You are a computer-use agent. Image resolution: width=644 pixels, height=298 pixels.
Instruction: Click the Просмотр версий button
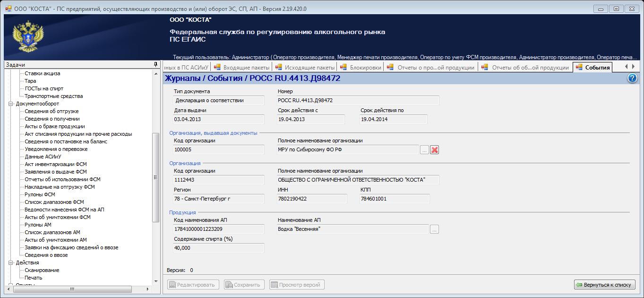[x=297, y=285]
